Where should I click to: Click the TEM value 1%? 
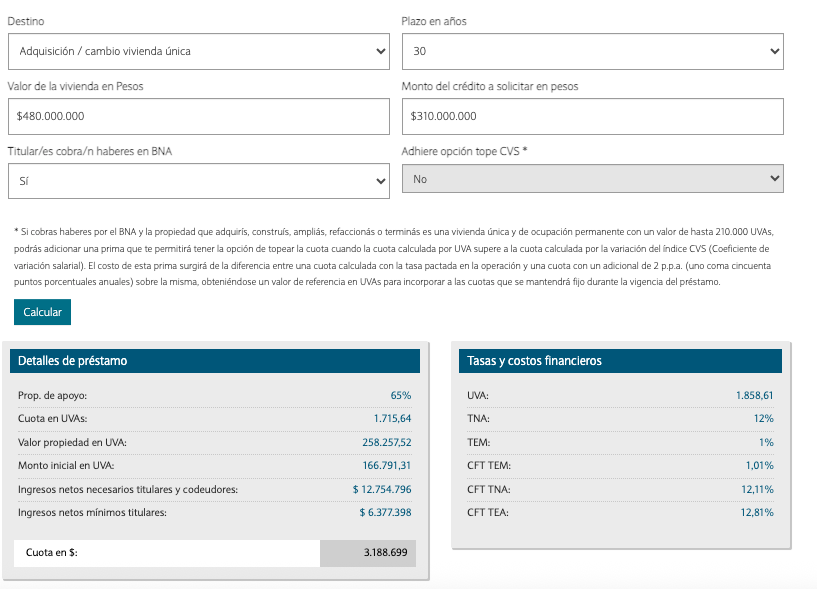[x=766, y=443]
